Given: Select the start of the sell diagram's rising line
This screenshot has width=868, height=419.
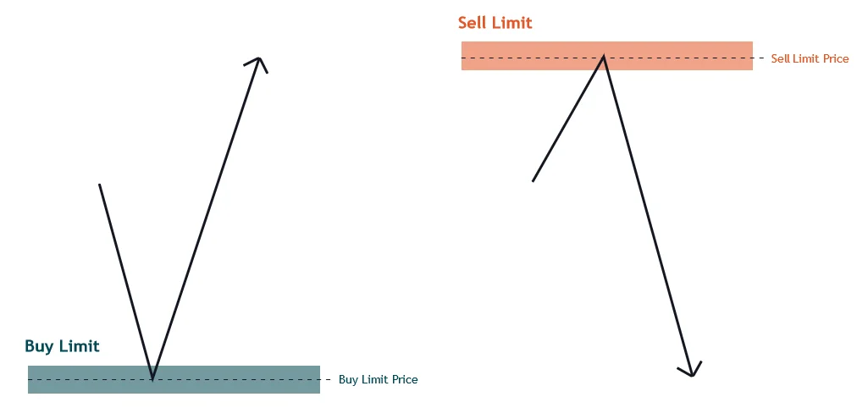Looking at the screenshot, I should [534, 180].
